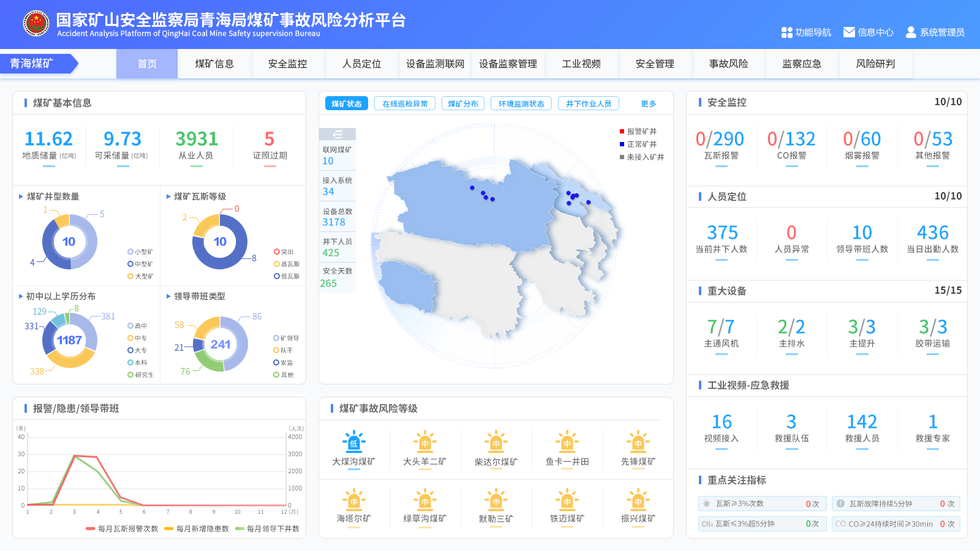
Task: Switch to the 安全监控 menu tab
Action: click(x=287, y=64)
